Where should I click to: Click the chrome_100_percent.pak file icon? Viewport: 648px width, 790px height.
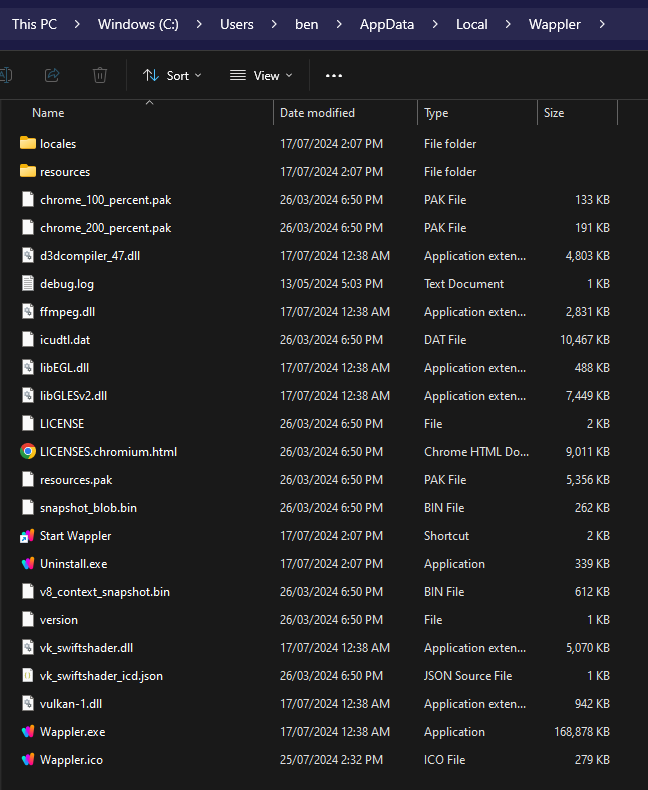tap(28, 200)
